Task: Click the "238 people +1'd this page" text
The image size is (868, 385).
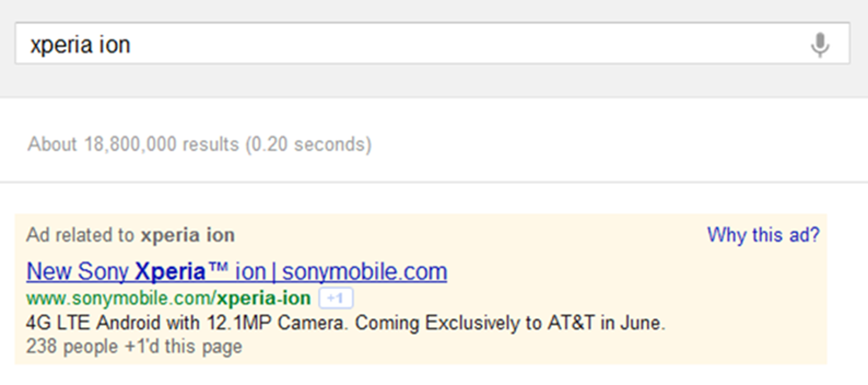Action: 134,346
